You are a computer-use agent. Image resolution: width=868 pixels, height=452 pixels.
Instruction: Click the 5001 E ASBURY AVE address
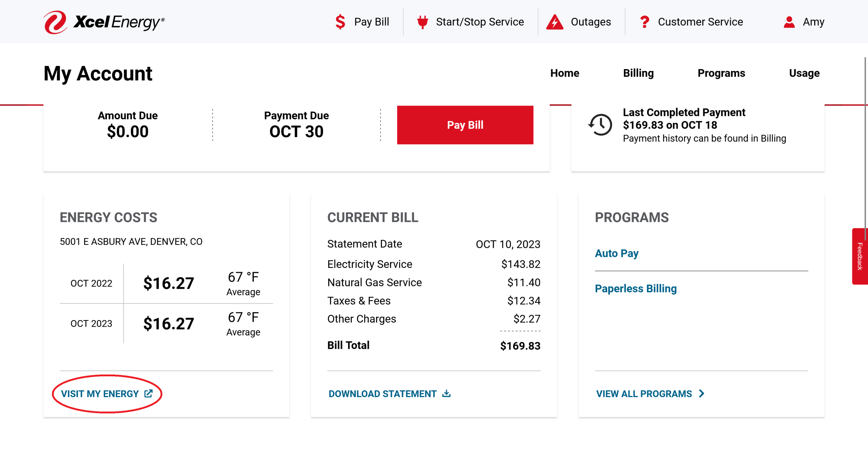click(131, 242)
